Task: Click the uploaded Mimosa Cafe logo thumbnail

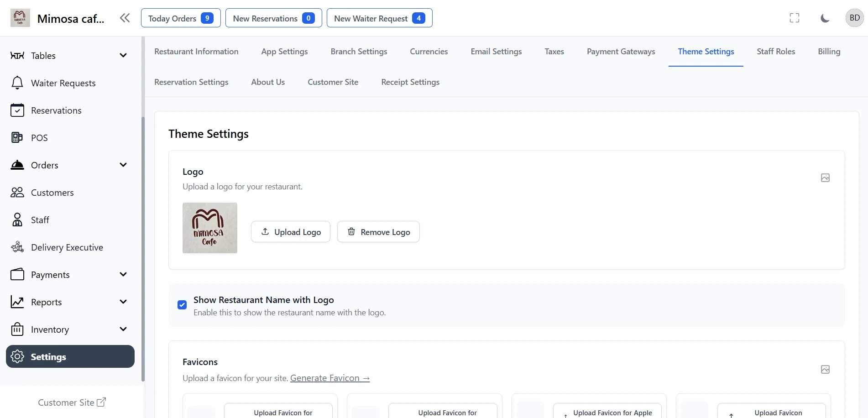Action: click(x=209, y=228)
